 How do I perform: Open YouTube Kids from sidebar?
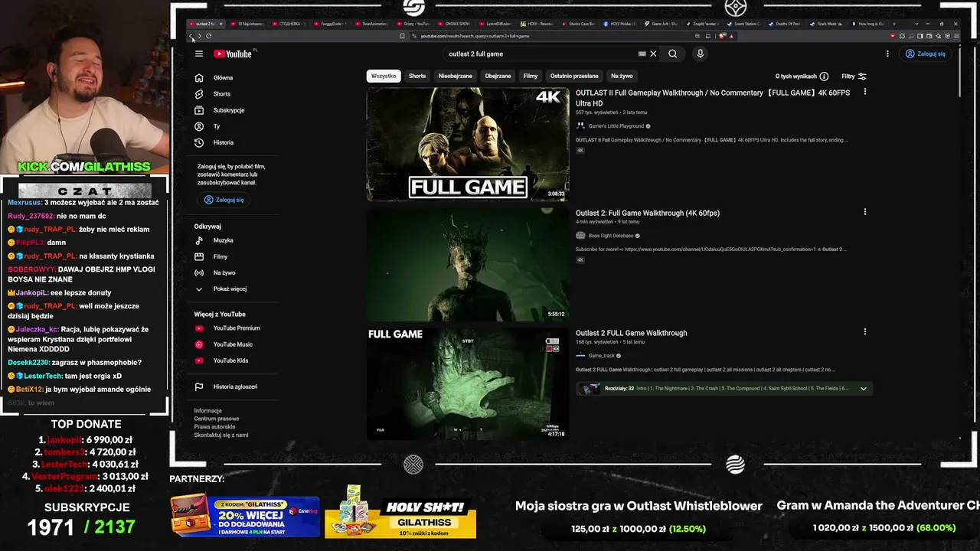tap(230, 360)
